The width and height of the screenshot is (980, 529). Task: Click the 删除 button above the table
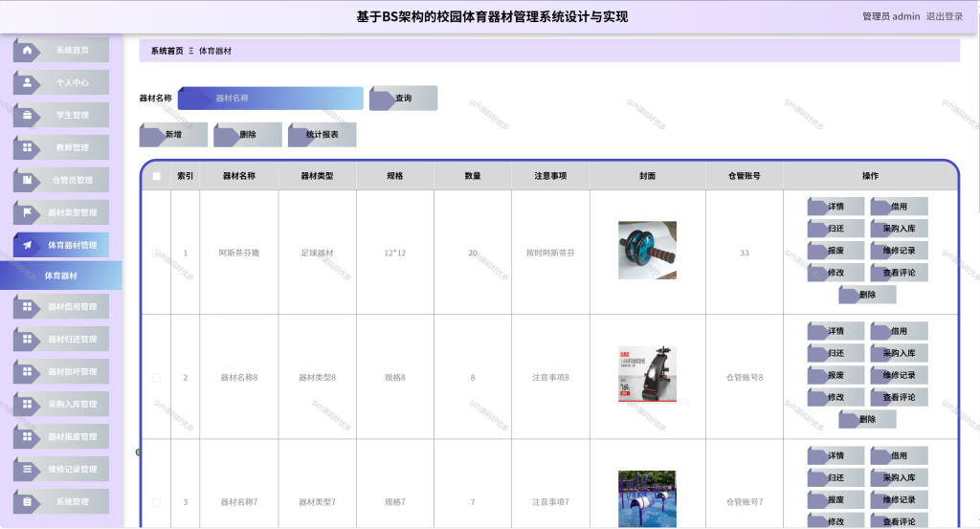(248, 134)
